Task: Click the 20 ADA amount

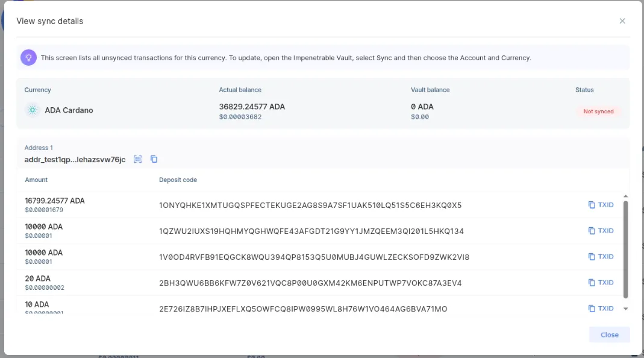Action: click(x=37, y=278)
